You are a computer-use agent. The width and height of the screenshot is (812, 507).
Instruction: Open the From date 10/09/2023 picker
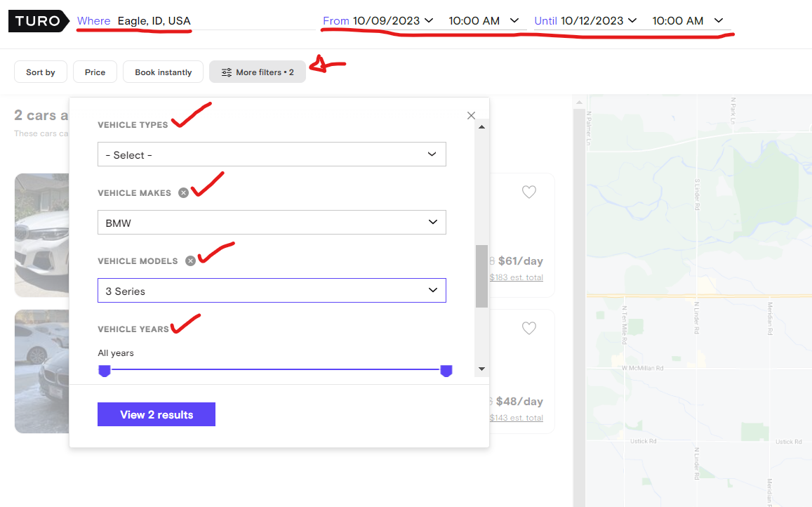pyautogui.click(x=393, y=21)
